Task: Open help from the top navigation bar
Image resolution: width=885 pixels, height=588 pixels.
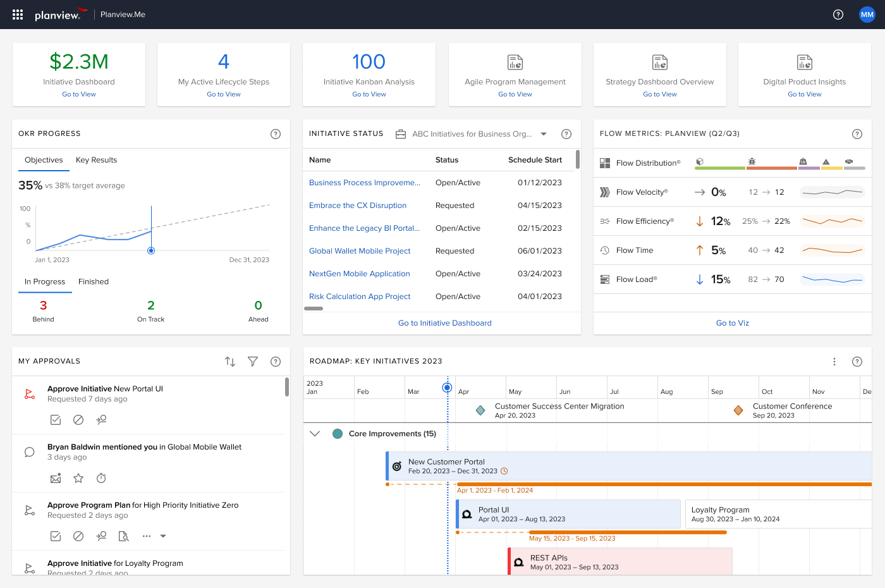Action: 838,15
